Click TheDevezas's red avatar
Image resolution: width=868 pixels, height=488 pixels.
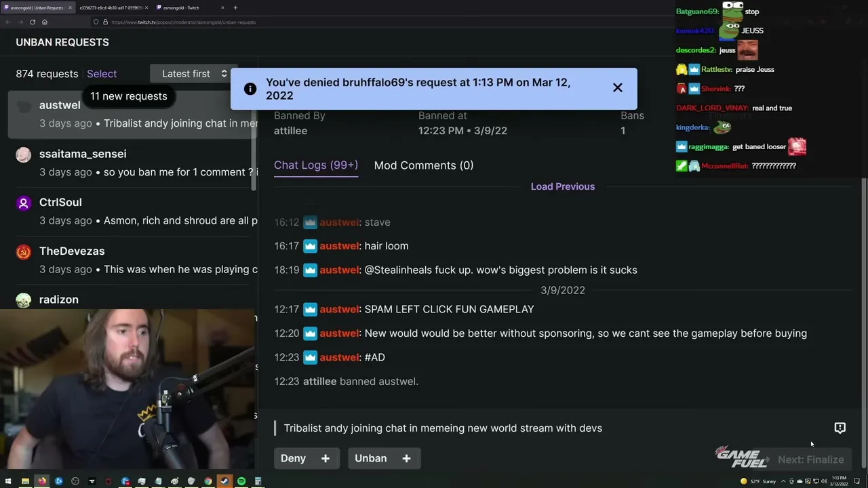24,251
